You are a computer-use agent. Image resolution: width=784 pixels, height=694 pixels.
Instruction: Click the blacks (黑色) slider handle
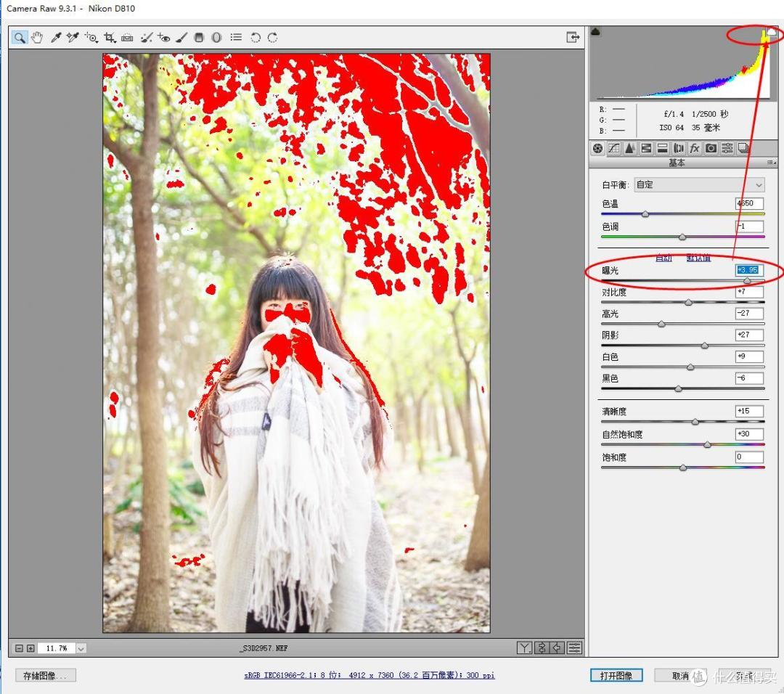click(x=678, y=388)
